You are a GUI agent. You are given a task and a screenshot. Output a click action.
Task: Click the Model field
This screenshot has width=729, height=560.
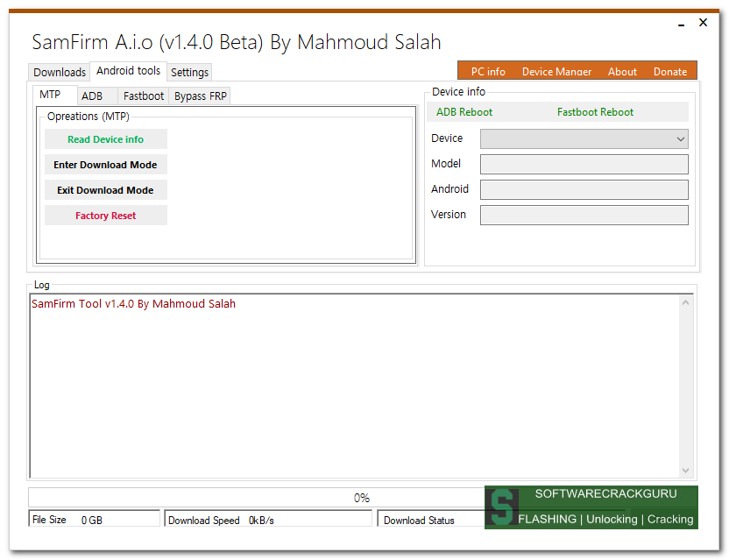point(584,164)
